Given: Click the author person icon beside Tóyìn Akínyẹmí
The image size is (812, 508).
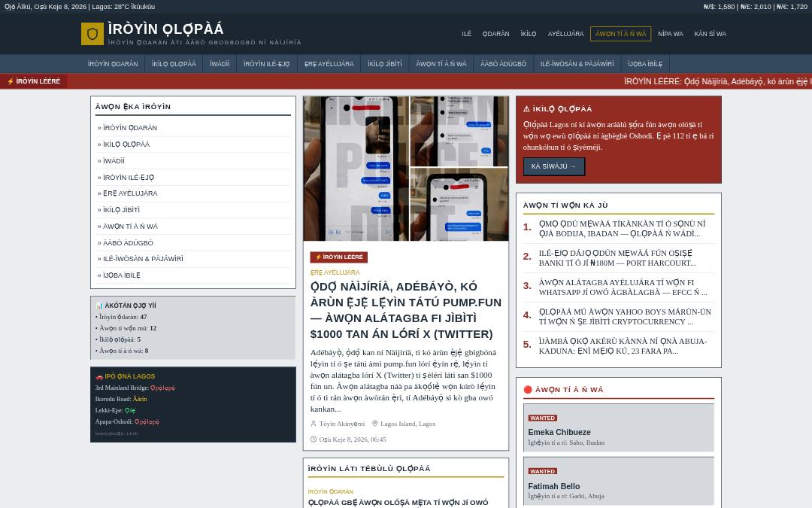Looking at the screenshot, I should 314,424.
